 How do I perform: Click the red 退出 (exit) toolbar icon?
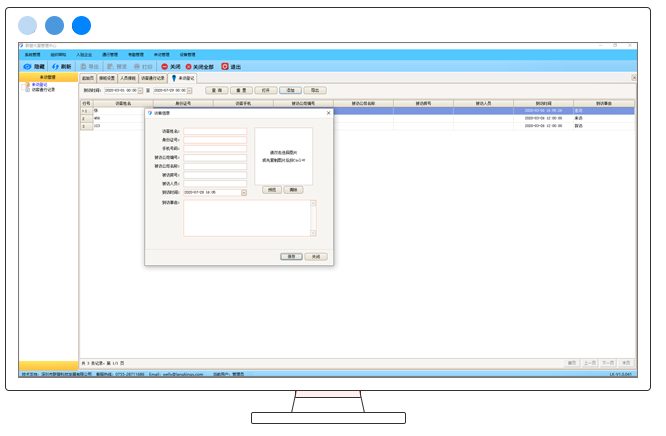coord(225,66)
